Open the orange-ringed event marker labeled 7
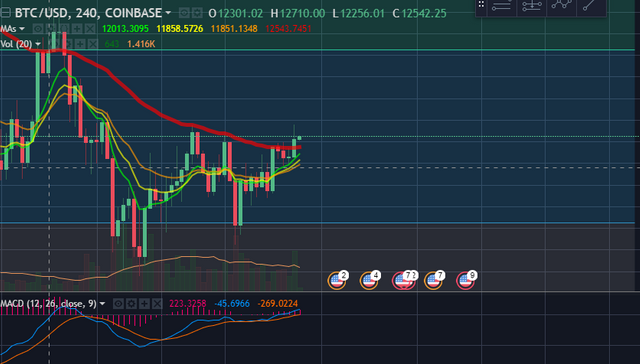This screenshot has width=640, height=364. [x=433, y=280]
